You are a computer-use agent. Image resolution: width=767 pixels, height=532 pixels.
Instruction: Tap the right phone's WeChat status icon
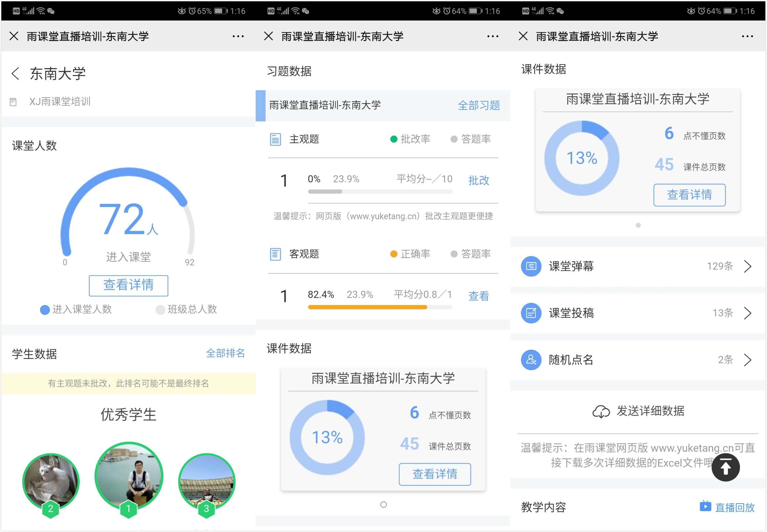click(560, 11)
